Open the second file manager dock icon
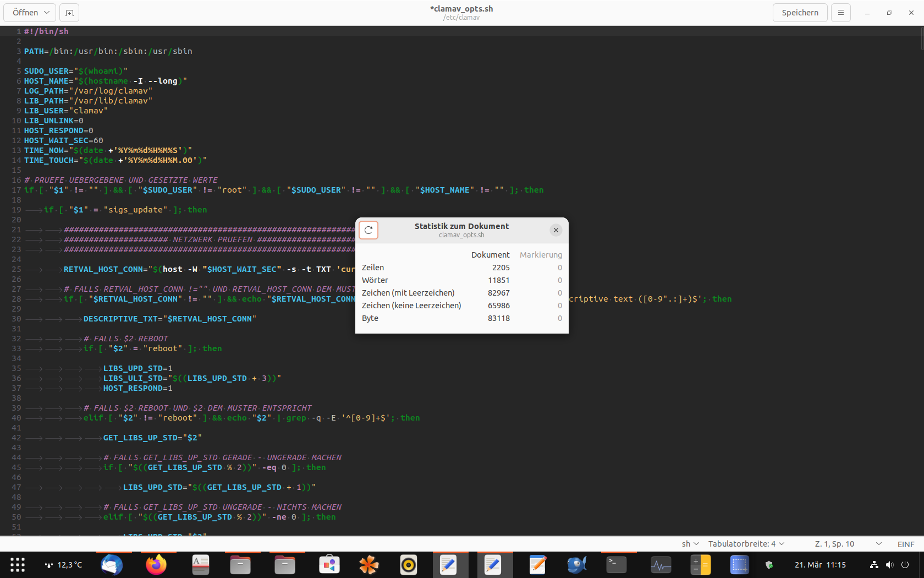Viewport: 924px width, 578px height. click(285, 565)
